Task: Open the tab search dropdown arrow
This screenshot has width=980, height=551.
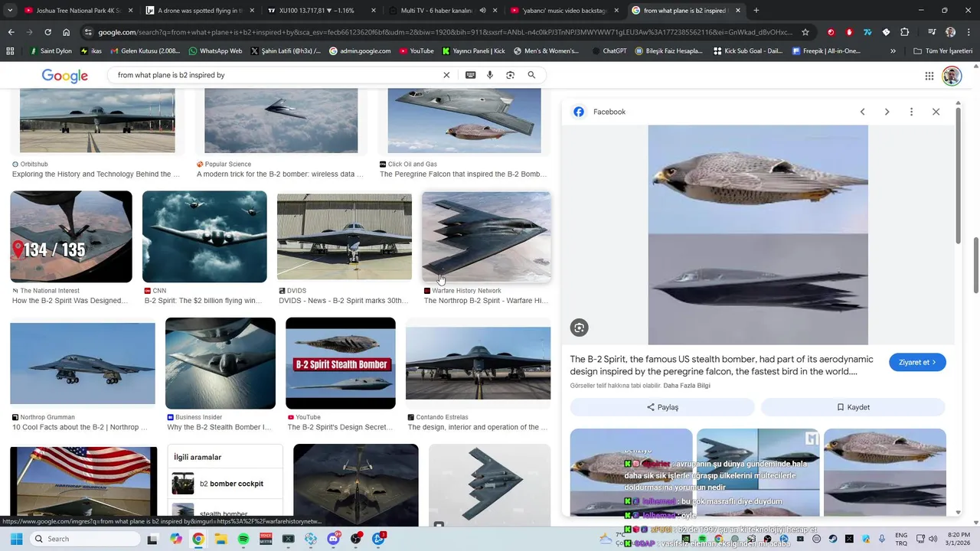Action: [11, 11]
